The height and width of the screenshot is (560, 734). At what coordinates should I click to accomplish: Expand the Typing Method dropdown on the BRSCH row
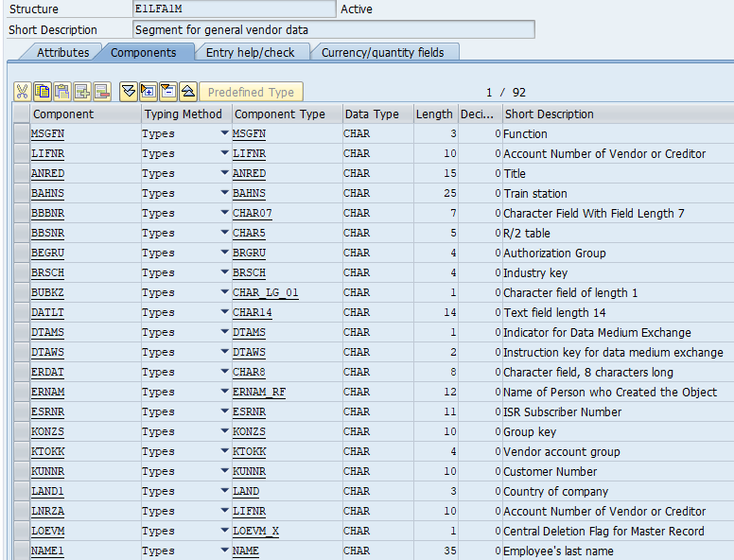pyautogui.click(x=224, y=272)
